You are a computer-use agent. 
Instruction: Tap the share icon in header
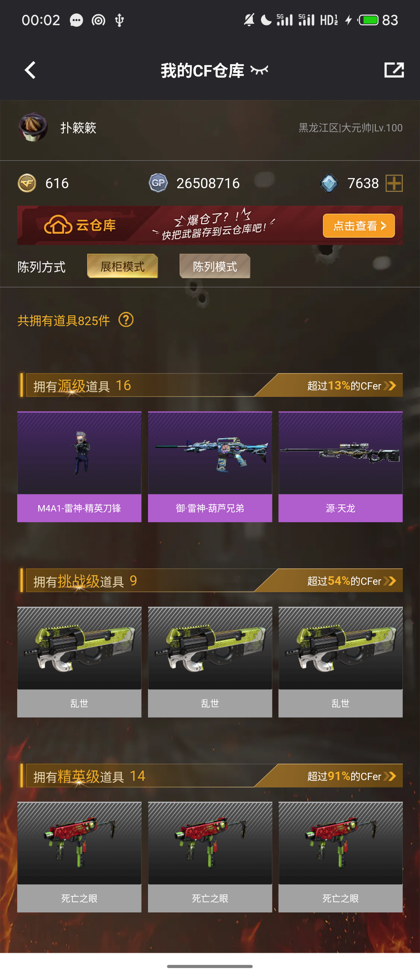coord(394,70)
